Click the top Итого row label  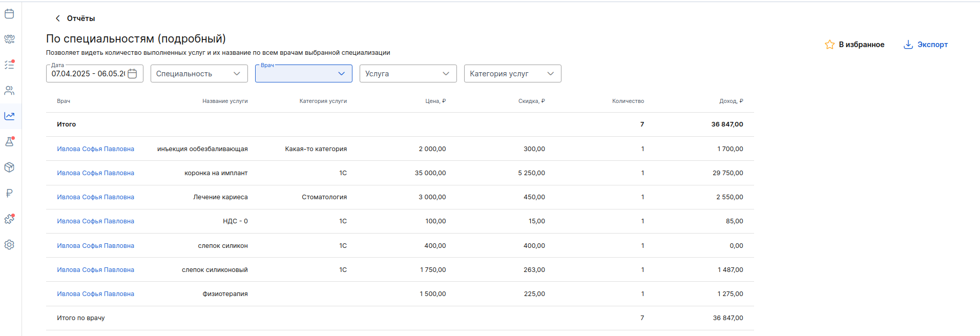[x=66, y=124]
